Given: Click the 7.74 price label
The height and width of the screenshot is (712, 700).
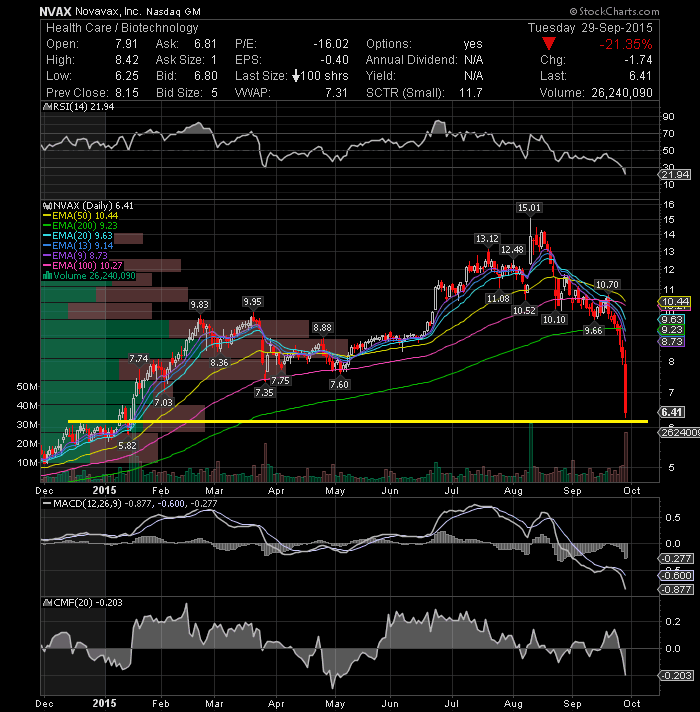Looking at the screenshot, I should click(138, 359).
